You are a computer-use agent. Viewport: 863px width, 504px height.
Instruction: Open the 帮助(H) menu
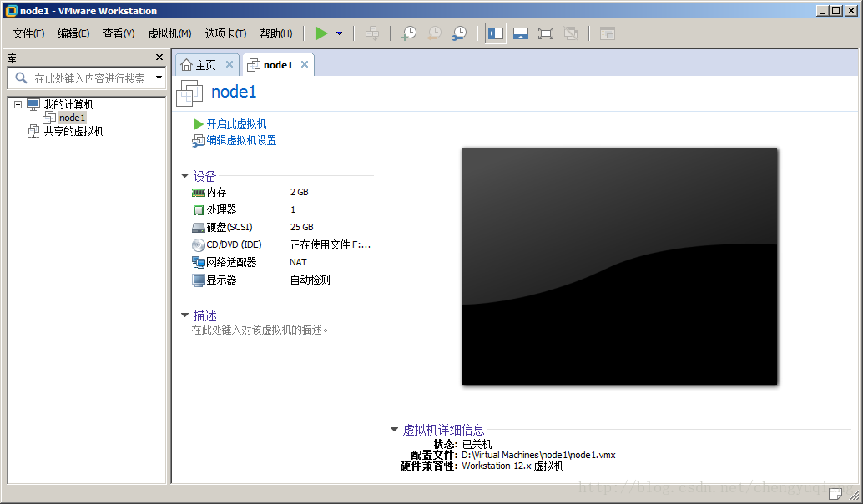(275, 33)
